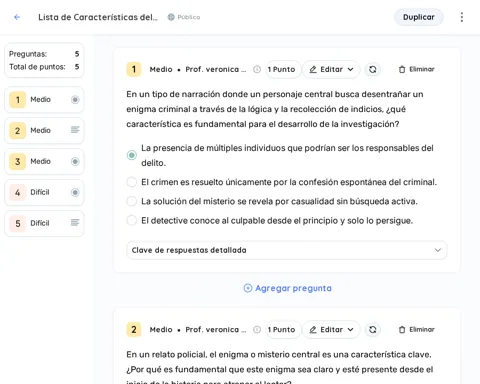Click the number 2 badge on question card
Viewport: 480px width, 384px height.
pos(134,330)
